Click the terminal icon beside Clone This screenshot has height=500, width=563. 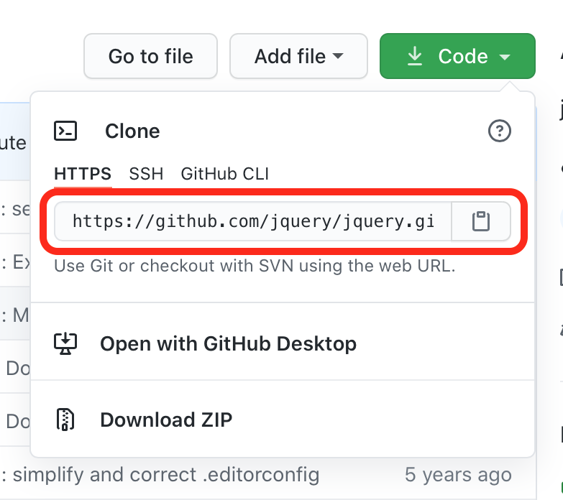(x=65, y=131)
